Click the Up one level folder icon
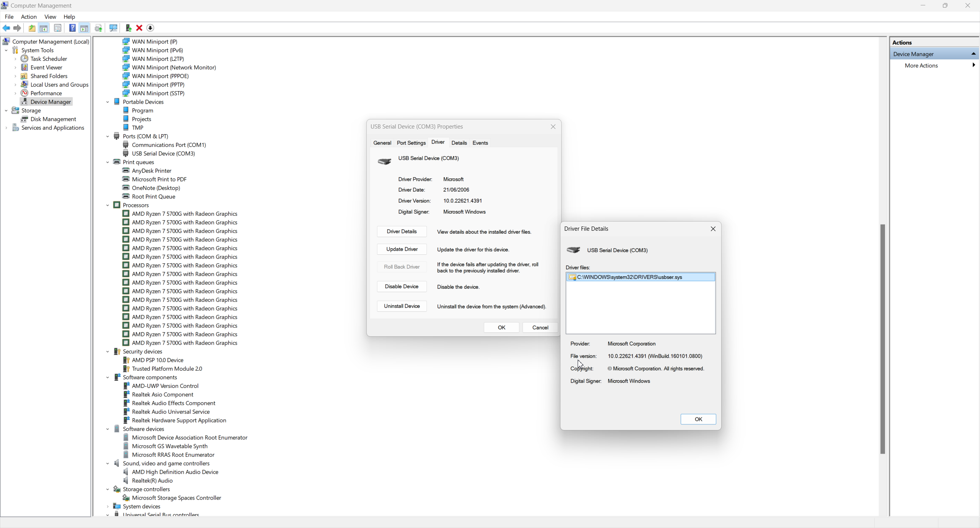 click(x=32, y=28)
